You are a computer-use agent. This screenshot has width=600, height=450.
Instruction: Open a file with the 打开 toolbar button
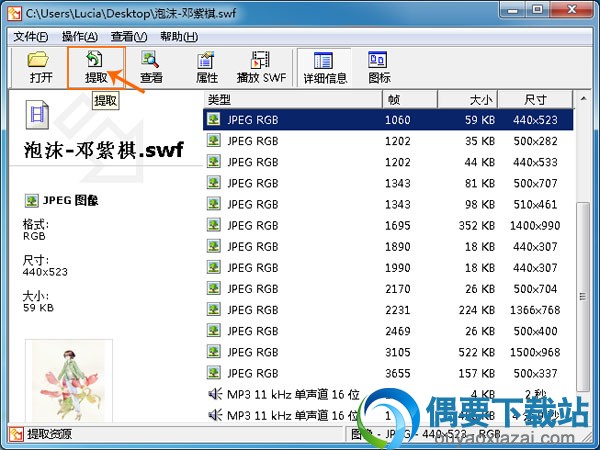(x=39, y=67)
